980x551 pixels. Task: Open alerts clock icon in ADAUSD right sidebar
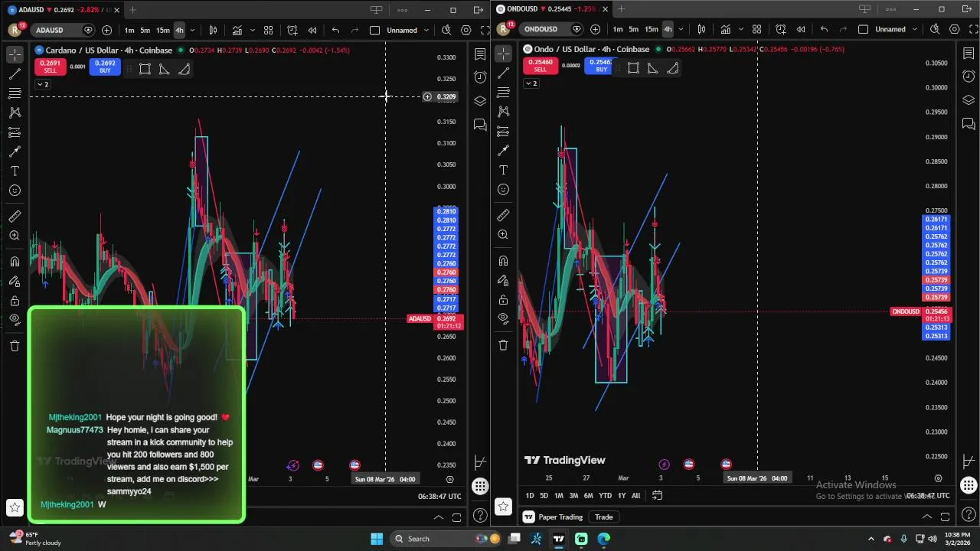pos(480,77)
